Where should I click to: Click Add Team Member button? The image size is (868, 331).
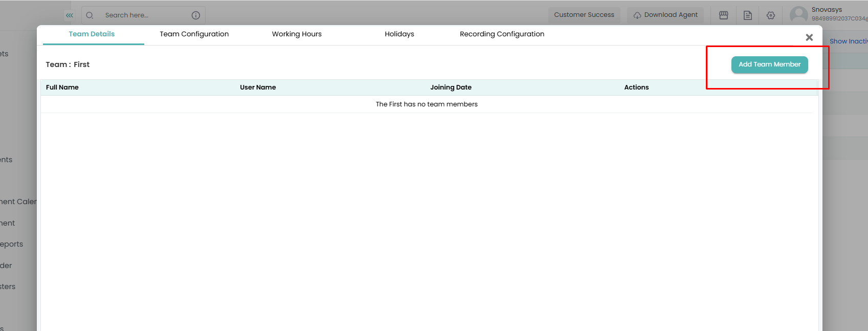pos(770,64)
